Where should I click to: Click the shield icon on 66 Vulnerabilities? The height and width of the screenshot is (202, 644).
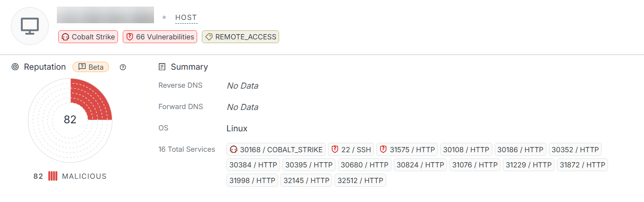tap(130, 37)
